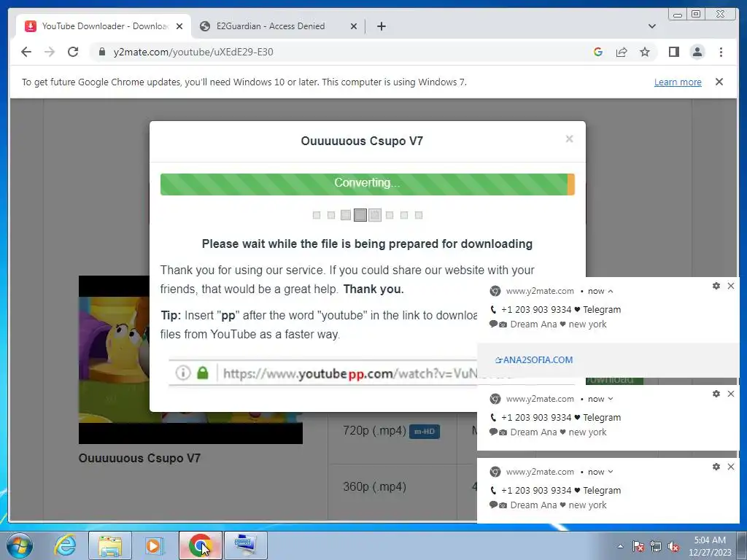Viewport: 747px width, 560px height.
Task: Open Google search icon in address bar
Action: [x=598, y=52]
